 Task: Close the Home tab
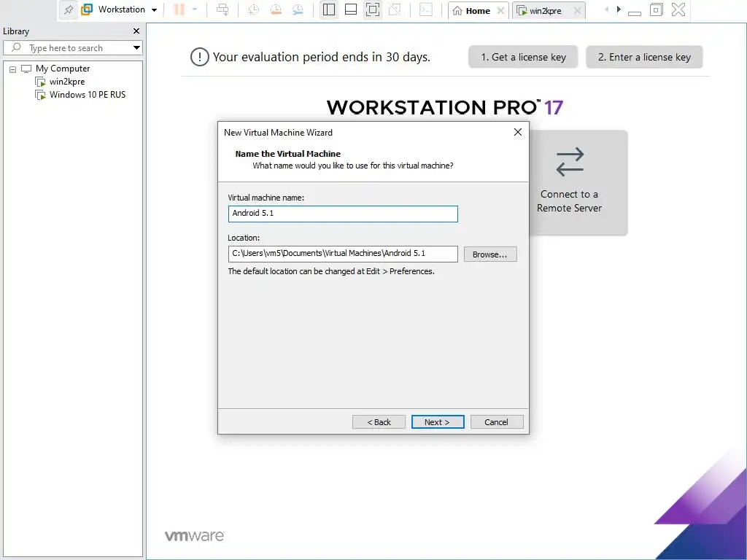point(500,10)
